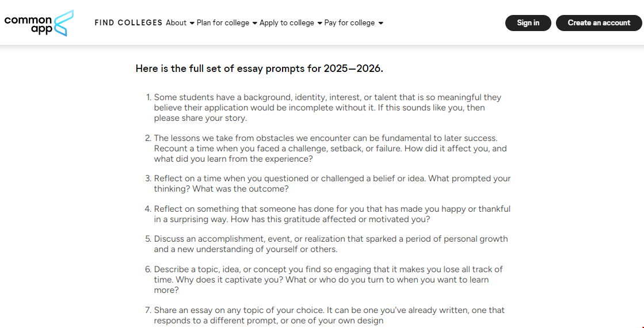This screenshot has height=328, width=644.
Task: Open the FIND COLLEGES link
Action: (128, 23)
